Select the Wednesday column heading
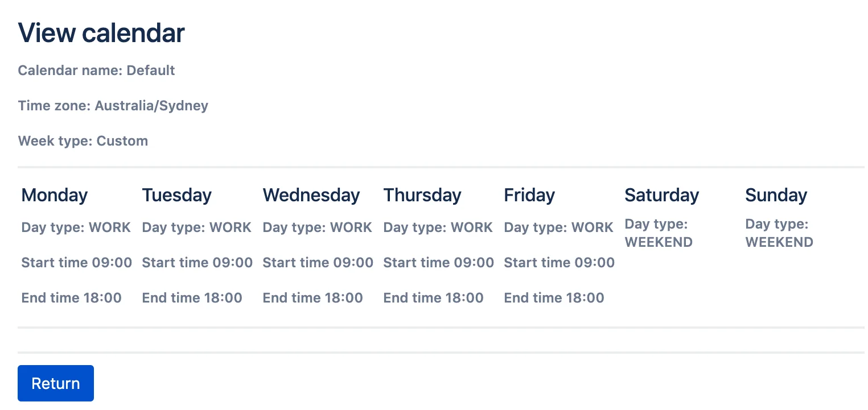Image resolution: width=868 pixels, height=410 pixels. click(x=311, y=195)
